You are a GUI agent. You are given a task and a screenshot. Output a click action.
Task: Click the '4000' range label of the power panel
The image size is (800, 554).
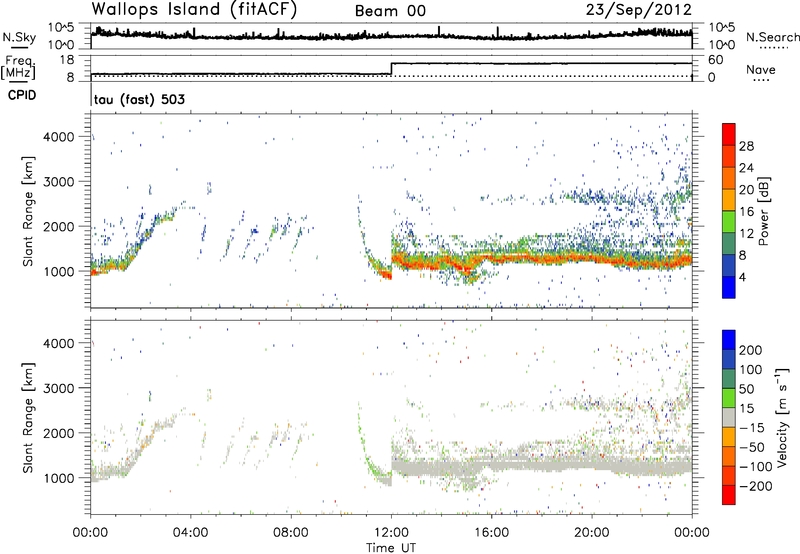coord(58,137)
